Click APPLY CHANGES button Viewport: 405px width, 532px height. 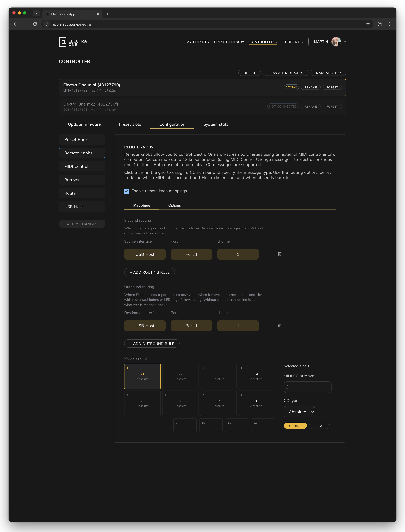tap(82, 224)
